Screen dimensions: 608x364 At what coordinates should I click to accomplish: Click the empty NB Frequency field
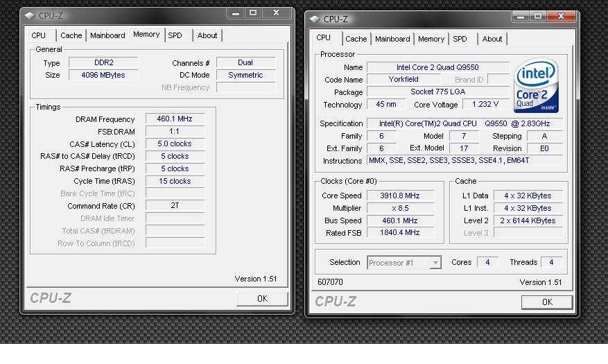246,87
